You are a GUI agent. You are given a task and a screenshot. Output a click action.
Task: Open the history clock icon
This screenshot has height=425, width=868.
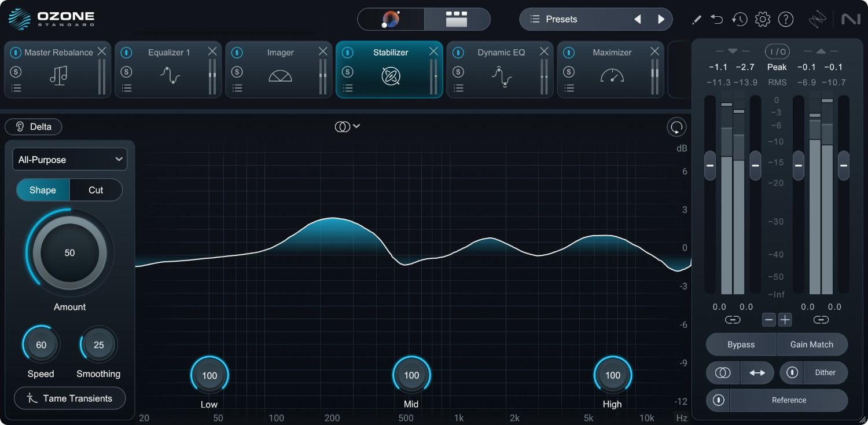pyautogui.click(x=740, y=19)
